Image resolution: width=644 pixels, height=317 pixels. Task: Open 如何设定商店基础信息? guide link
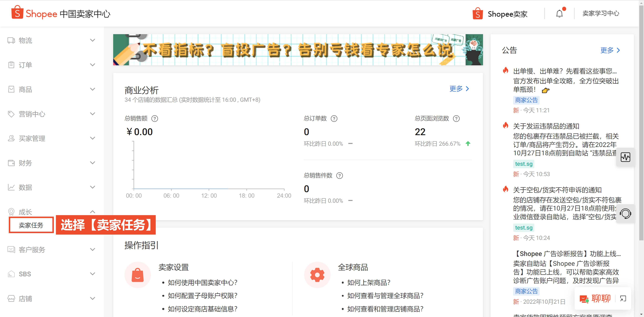point(203,309)
